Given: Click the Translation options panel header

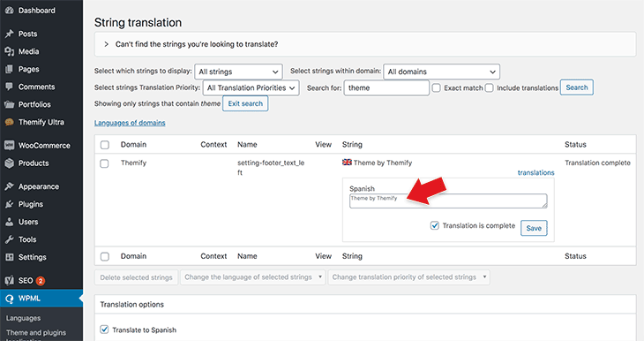Looking at the screenshot, I should point(365,305).
